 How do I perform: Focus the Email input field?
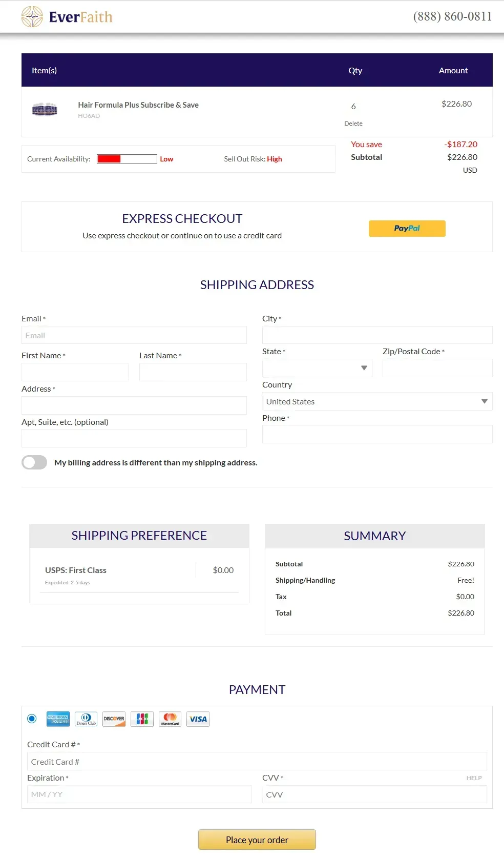point(134,335)
